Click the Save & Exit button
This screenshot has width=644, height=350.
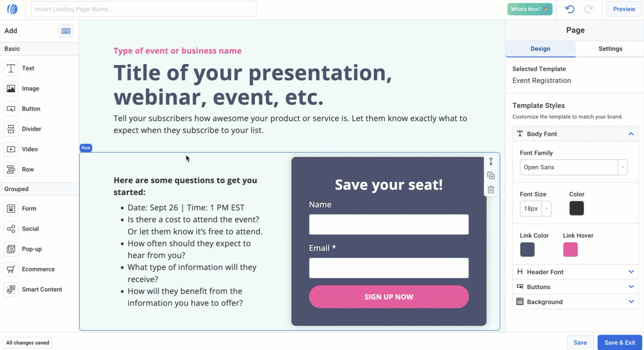pos(619,343)
